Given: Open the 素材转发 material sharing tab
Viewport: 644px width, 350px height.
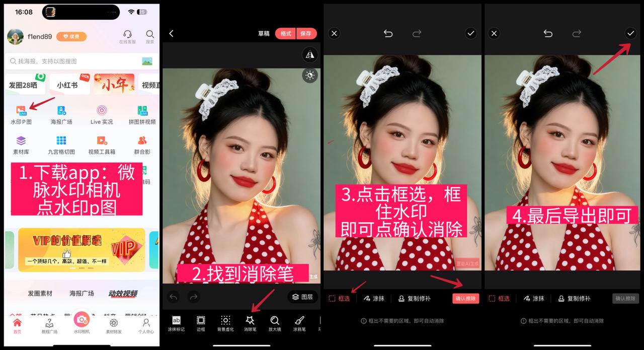Looking at the screenshot, I should point(114,325).
